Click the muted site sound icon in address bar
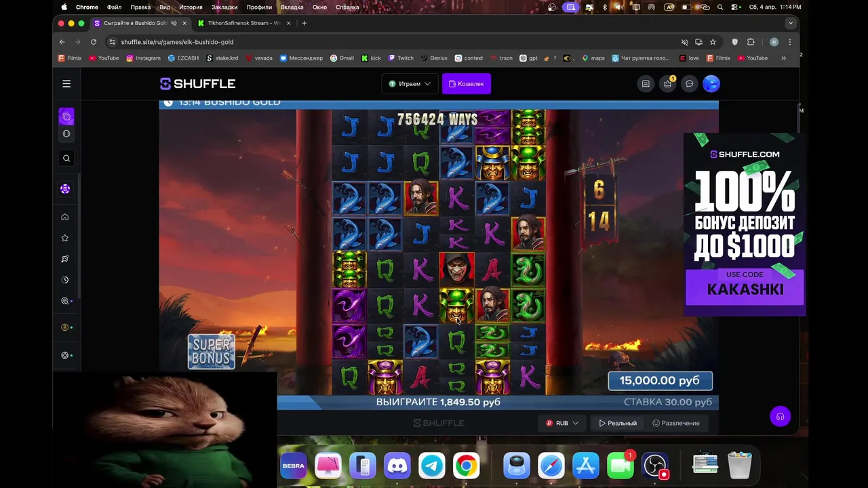Screen dimensions: 868x488 tap(685, 42)
